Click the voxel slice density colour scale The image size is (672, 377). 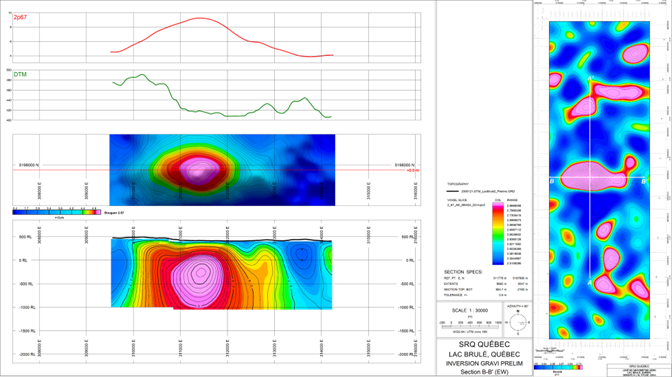(498, 234)
